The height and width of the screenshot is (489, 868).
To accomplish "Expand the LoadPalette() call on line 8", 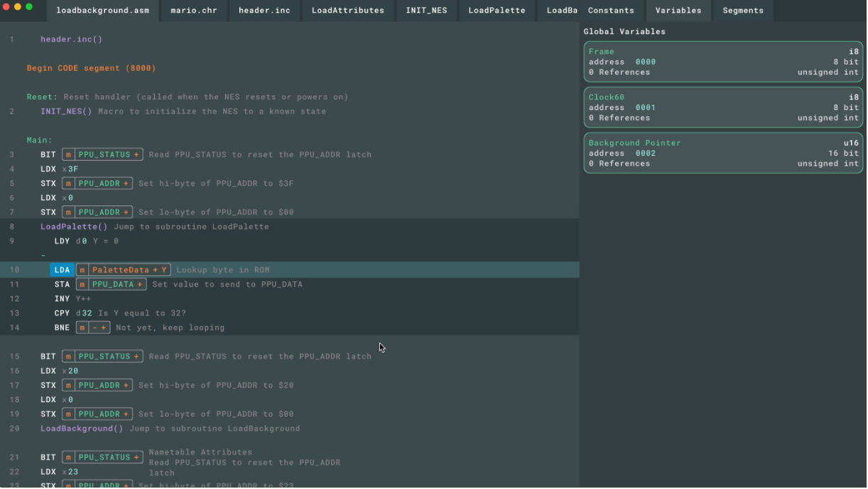I will [74, 227].
